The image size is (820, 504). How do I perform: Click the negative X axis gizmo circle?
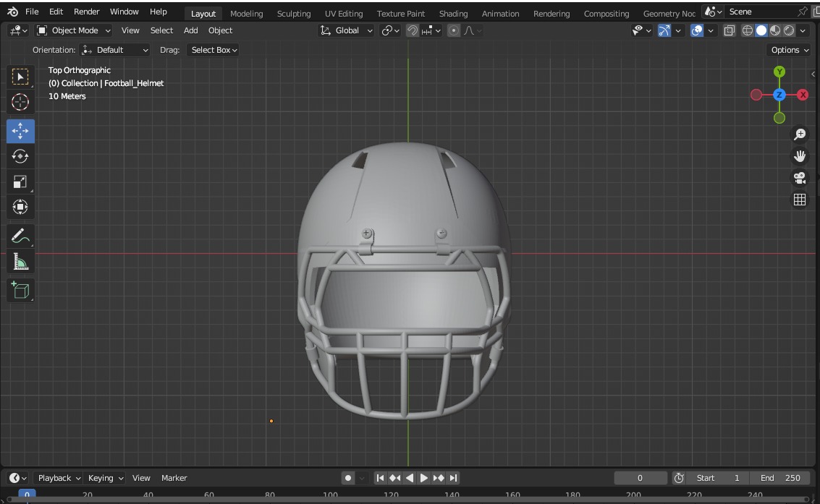pos(756,95)
